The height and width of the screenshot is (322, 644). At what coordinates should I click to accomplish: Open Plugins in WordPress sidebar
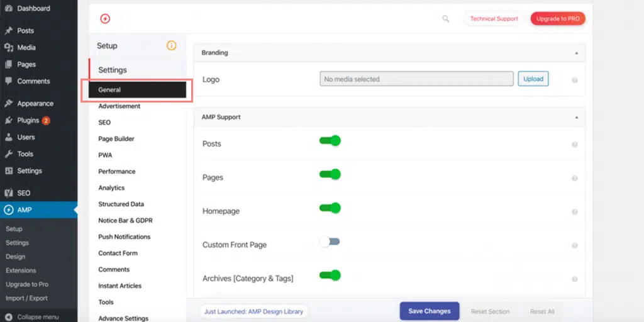click(x=28, y=120)
